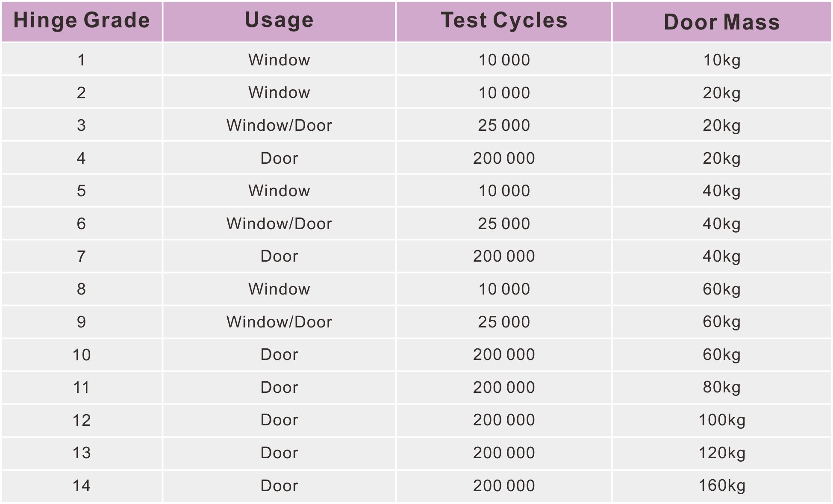Select the Test Cycles column header
This screenshot has width=833, height=504.
coord(504,21)
